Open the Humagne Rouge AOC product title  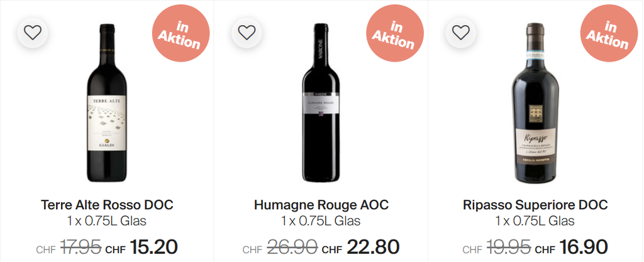(321, 205)
